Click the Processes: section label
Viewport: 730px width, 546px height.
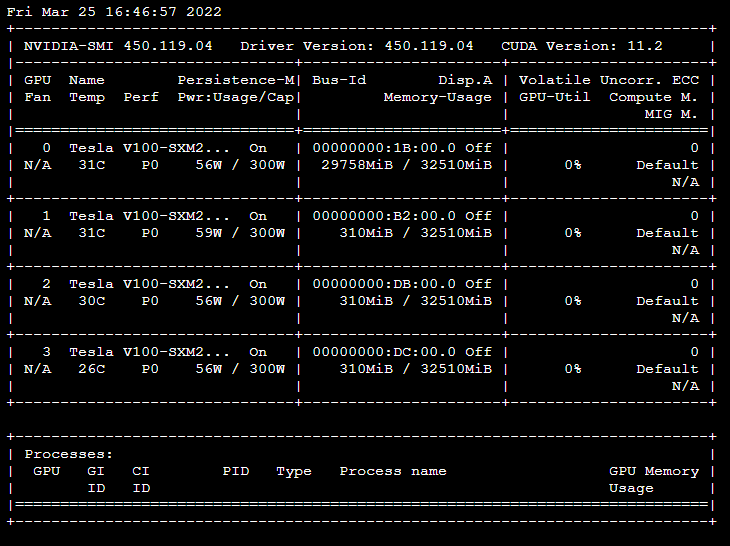68,454
